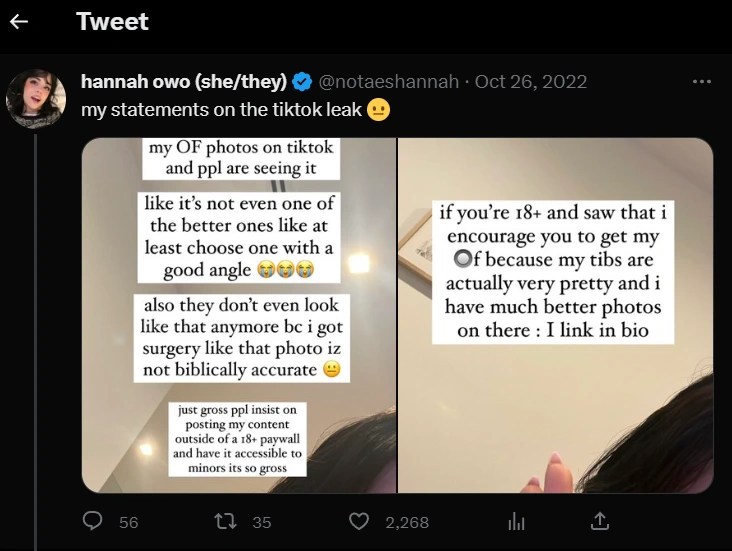Click the tweet text about tiktok leak
This screenshot has width=732, height=551.
click(x=222, y=110)
